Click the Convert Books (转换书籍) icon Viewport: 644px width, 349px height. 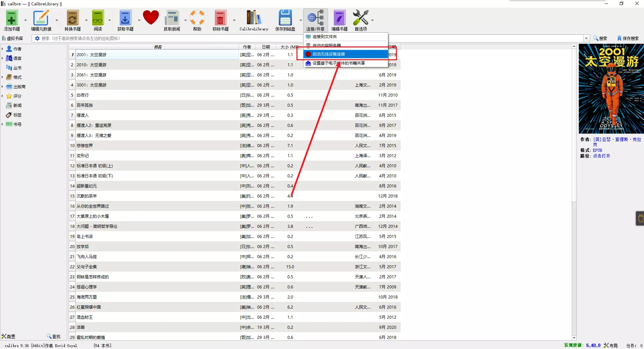click(73, 20)
